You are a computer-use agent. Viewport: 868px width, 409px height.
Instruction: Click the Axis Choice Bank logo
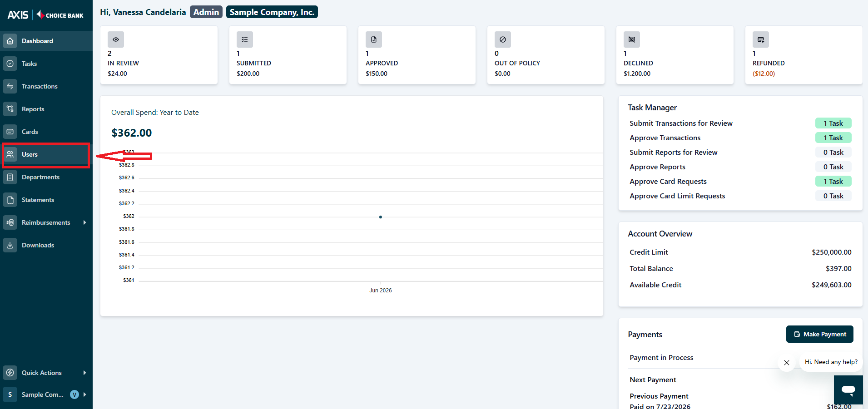[x=45, y=15]
